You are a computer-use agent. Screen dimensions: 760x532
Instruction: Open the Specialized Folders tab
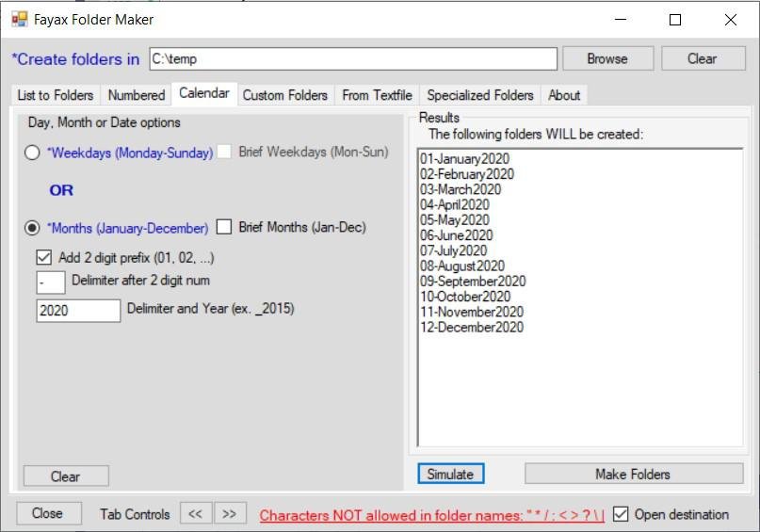tap(480, 95)
